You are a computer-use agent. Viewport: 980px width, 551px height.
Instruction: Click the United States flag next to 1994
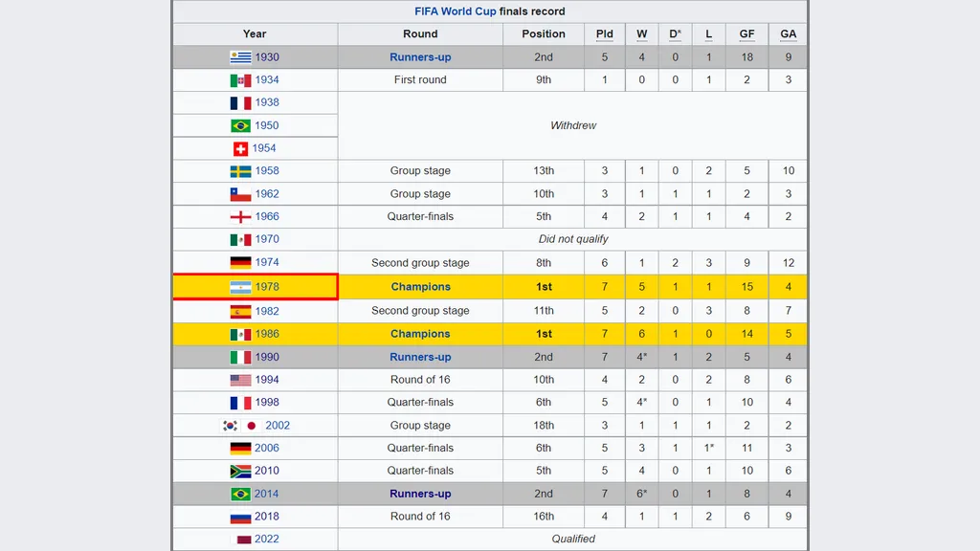click(x=240, y=380)
